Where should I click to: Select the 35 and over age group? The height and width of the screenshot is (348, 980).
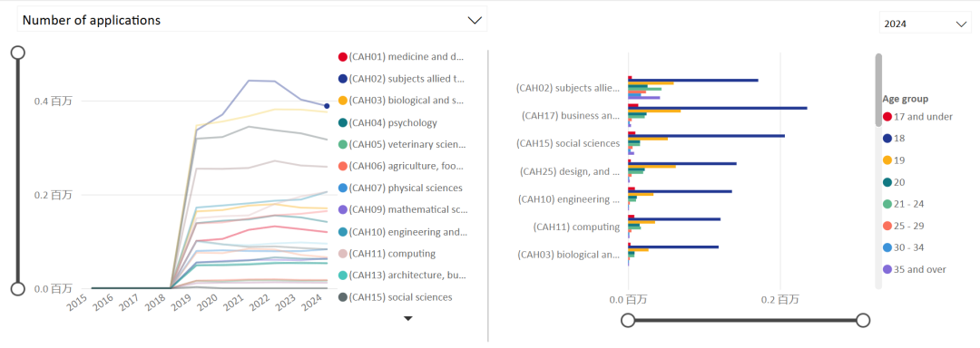click(915, 269)
